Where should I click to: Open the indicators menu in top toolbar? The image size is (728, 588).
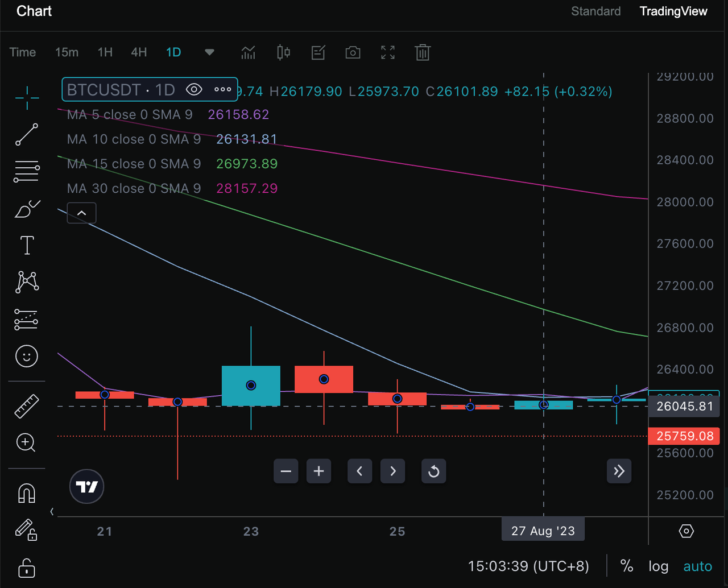tap(248, 52)
